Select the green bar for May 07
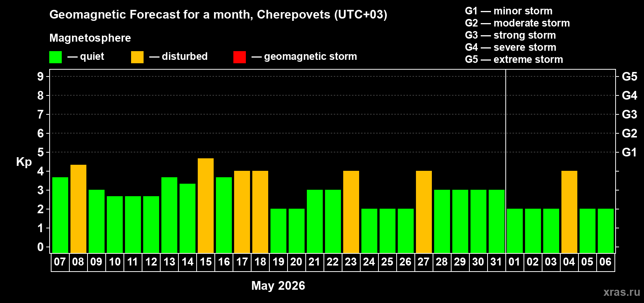This screenshot has width=644, height=303. [60, 215]
